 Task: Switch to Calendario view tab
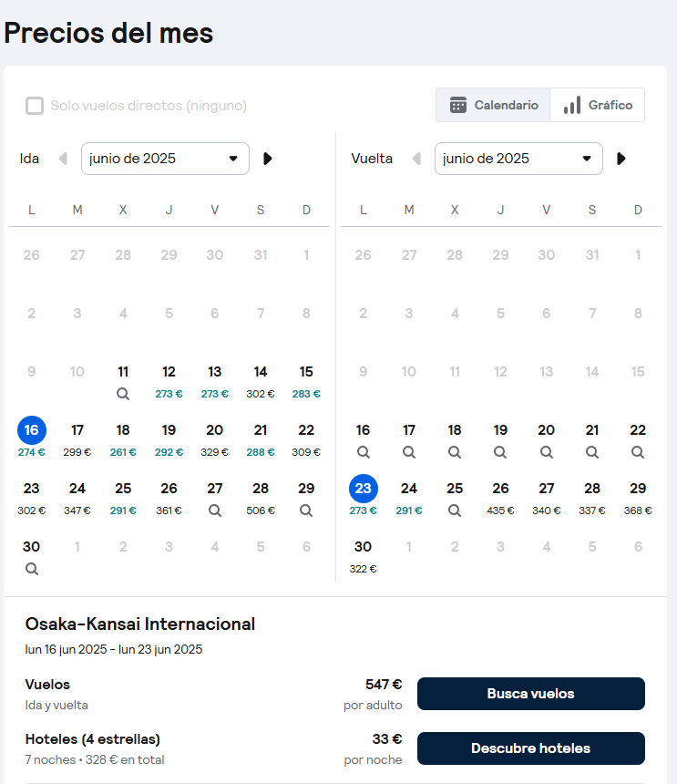click(493, 105)
